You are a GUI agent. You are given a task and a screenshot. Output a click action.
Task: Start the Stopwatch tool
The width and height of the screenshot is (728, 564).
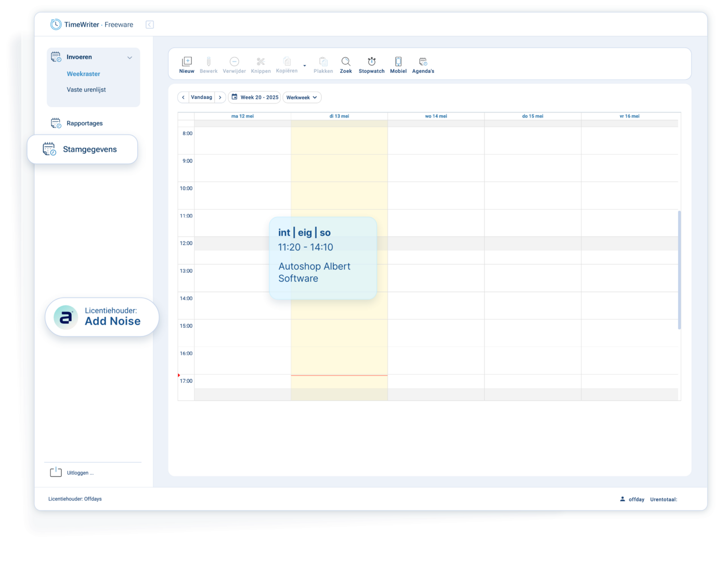371,62
